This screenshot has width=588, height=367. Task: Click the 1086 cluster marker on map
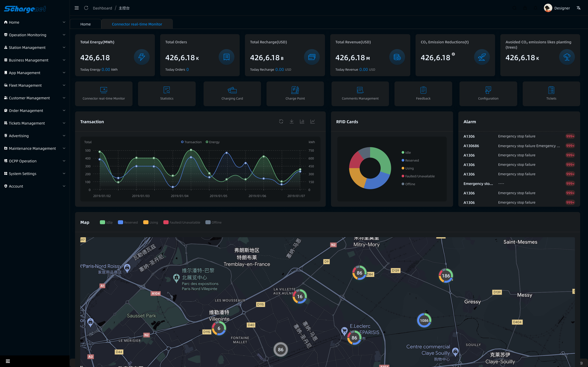click(424, 320)
